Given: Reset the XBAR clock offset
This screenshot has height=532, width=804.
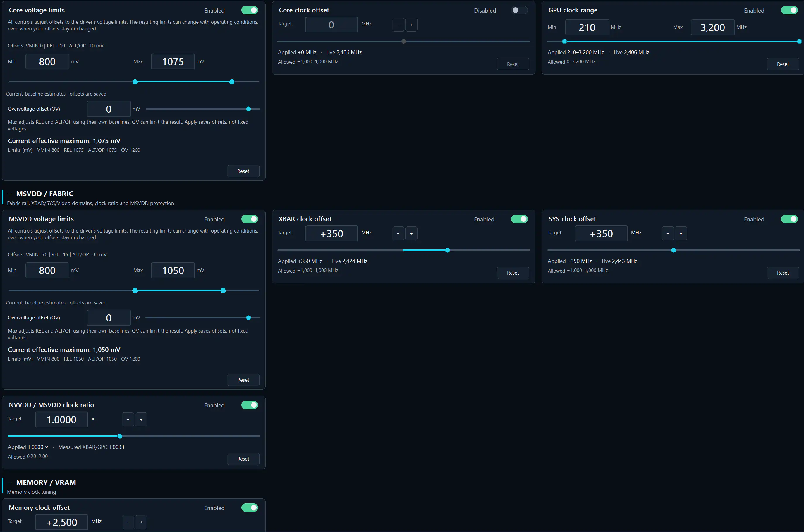Looking at the screenshot, I should click(513, 273).
